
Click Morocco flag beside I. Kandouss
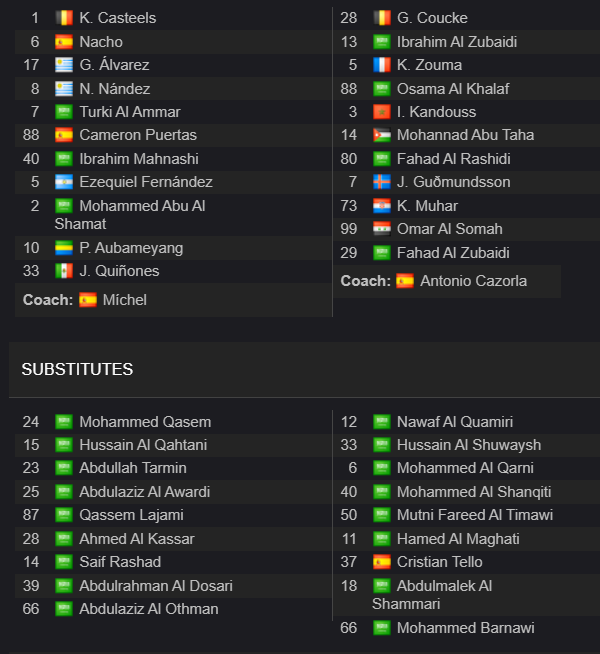382,112
